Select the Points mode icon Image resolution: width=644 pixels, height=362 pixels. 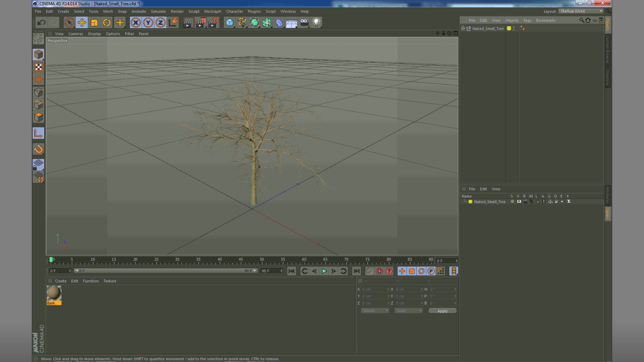click(x=39, y=92)
